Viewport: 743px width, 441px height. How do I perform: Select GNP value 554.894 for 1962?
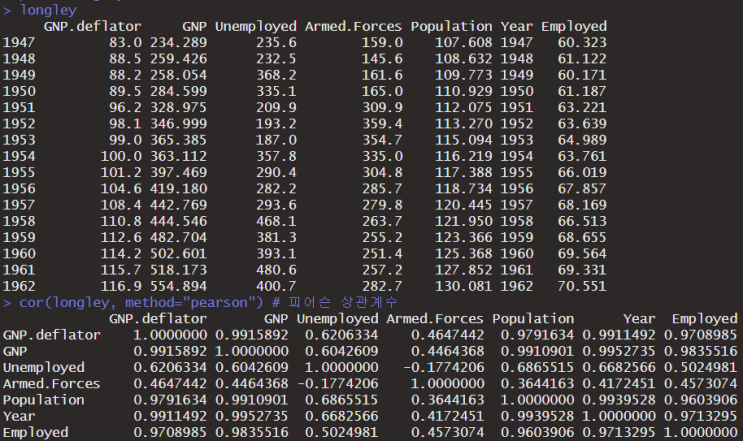(x=179, y=286)
